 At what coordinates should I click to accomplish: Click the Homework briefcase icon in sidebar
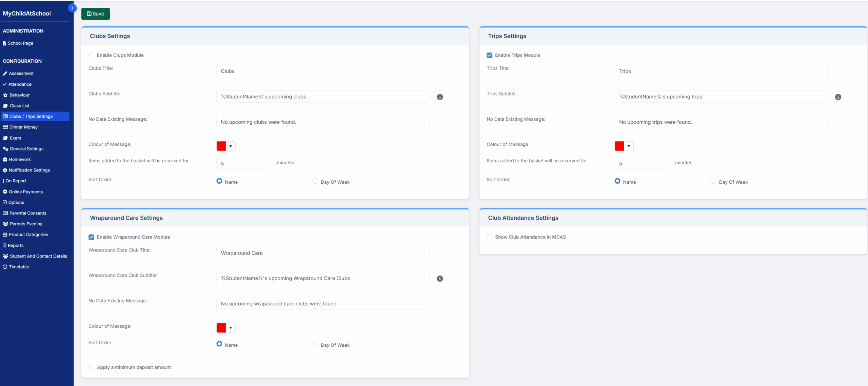pyautogui.click(x=5, y=160)
